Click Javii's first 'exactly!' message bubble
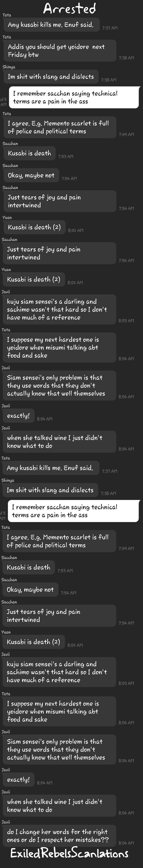 coord(18,416)
